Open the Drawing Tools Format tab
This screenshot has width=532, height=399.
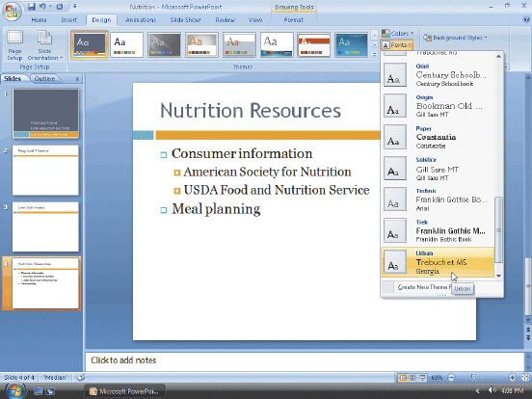[x=294, y=20]
